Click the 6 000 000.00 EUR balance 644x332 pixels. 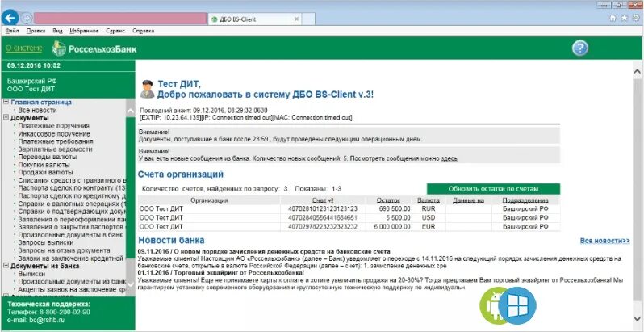392,227
